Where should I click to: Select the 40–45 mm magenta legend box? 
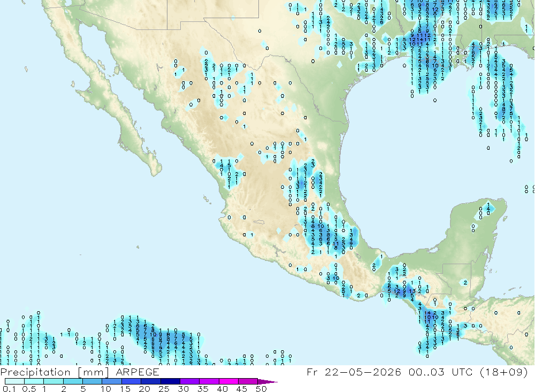click(x=228, y=381)
